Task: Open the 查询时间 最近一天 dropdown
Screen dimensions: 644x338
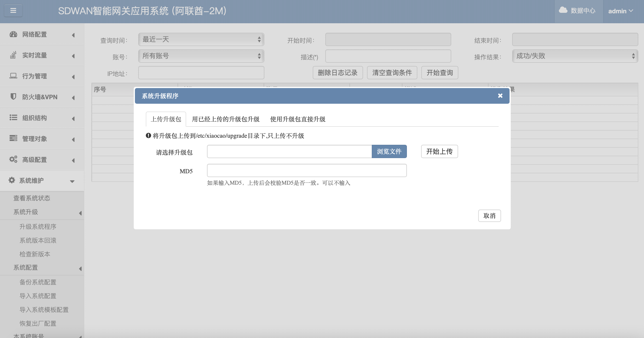Action: pyautogui.click(x=201, y=40)
